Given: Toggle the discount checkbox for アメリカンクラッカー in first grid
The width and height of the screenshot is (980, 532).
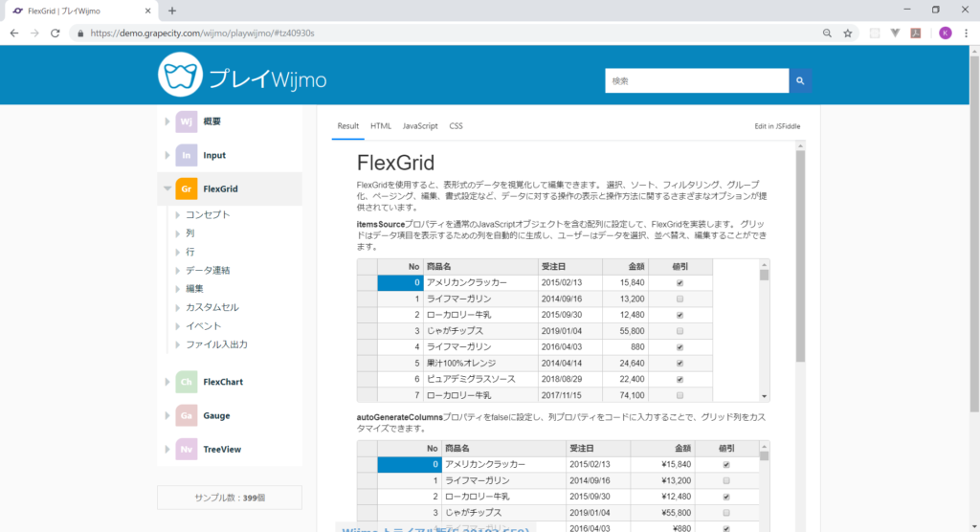Looking at the screenshot, I should tap(680, 283).
